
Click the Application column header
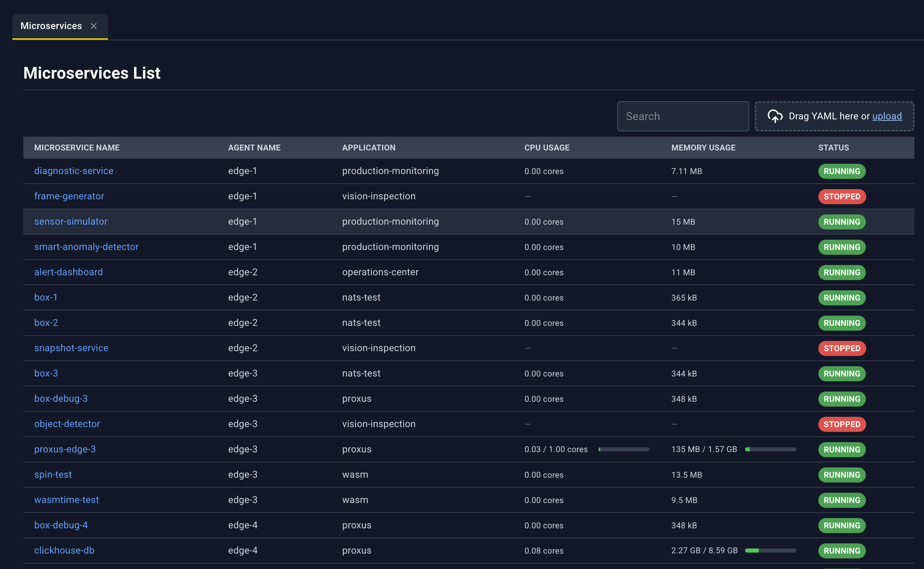click(x=369, y=147)
